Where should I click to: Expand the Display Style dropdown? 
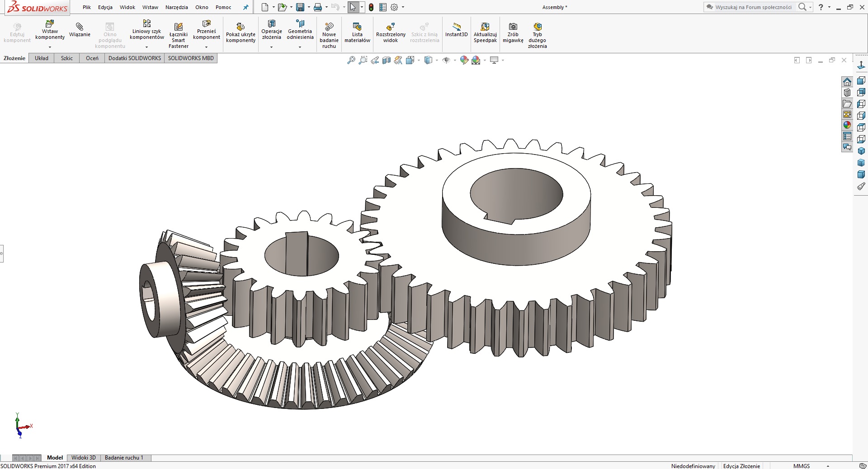pos(437,60)
